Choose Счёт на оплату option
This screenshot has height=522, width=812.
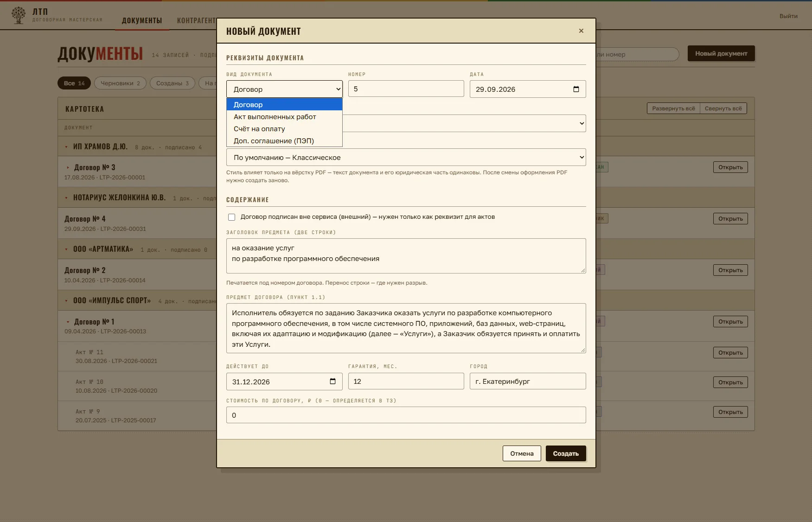click(x=284, y=129)
